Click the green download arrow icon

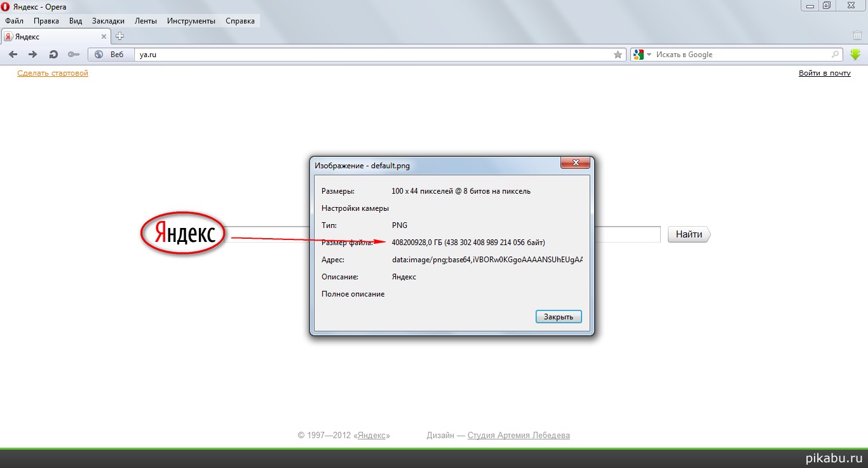point(855,55)
